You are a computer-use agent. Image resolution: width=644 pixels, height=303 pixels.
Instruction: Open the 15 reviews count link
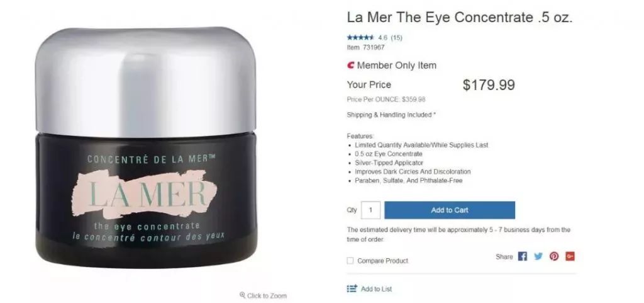coord(396,38)
